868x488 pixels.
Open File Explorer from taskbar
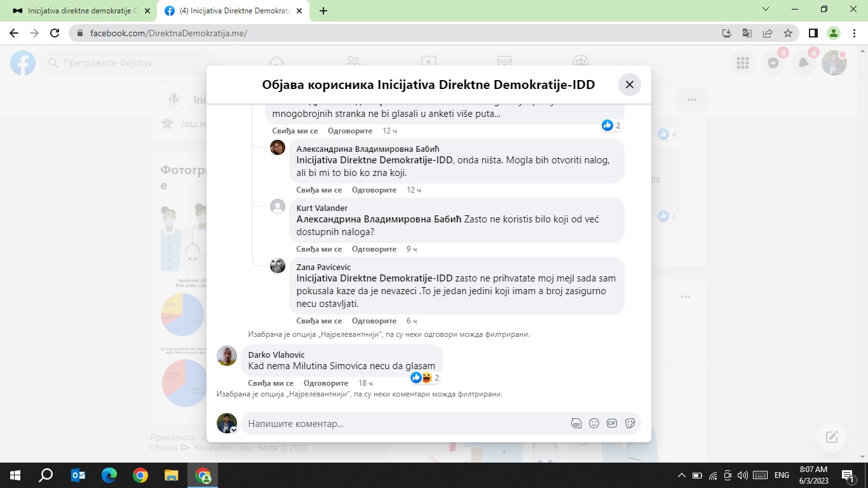(172, 475)
